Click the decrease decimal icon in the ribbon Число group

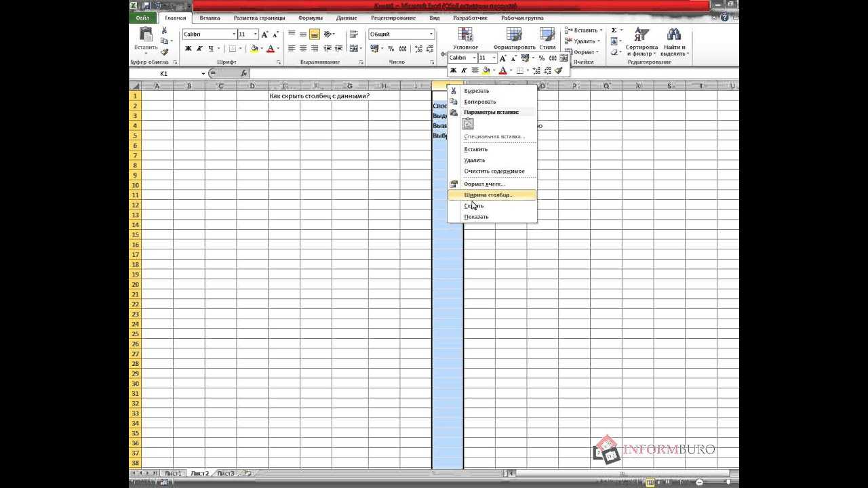click(x=430, y=49)
